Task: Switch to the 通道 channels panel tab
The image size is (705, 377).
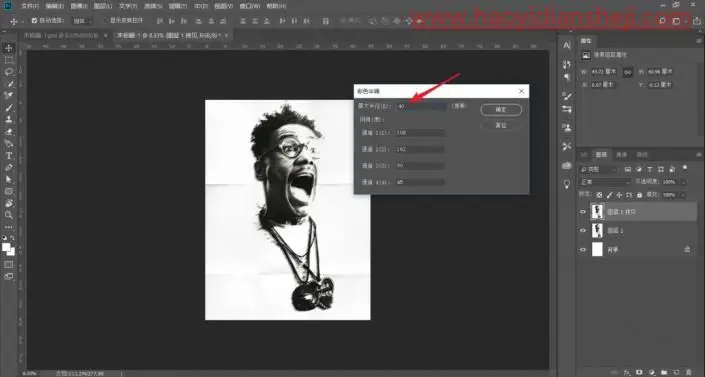Action: [x=621, y=154]
